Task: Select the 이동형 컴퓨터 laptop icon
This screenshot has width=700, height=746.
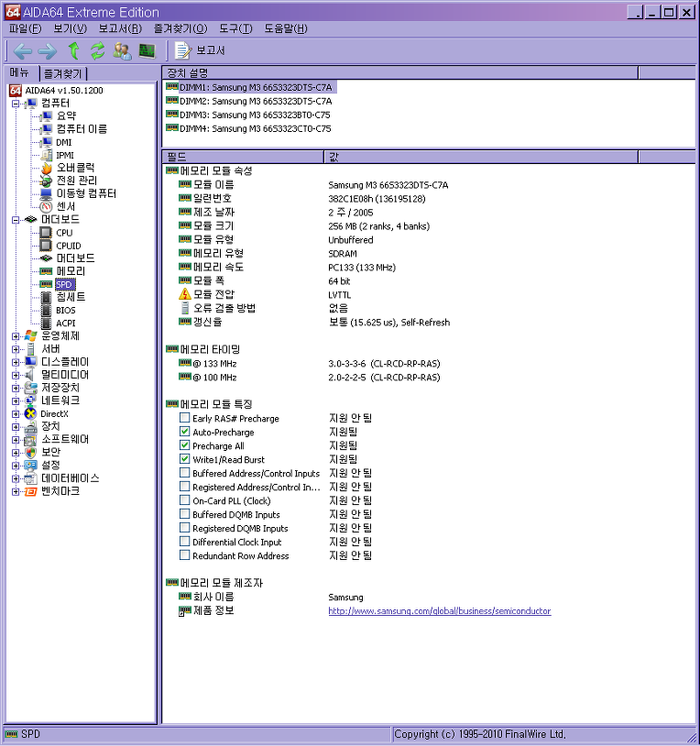Action: pyautogui.click(x=46, y=193)
